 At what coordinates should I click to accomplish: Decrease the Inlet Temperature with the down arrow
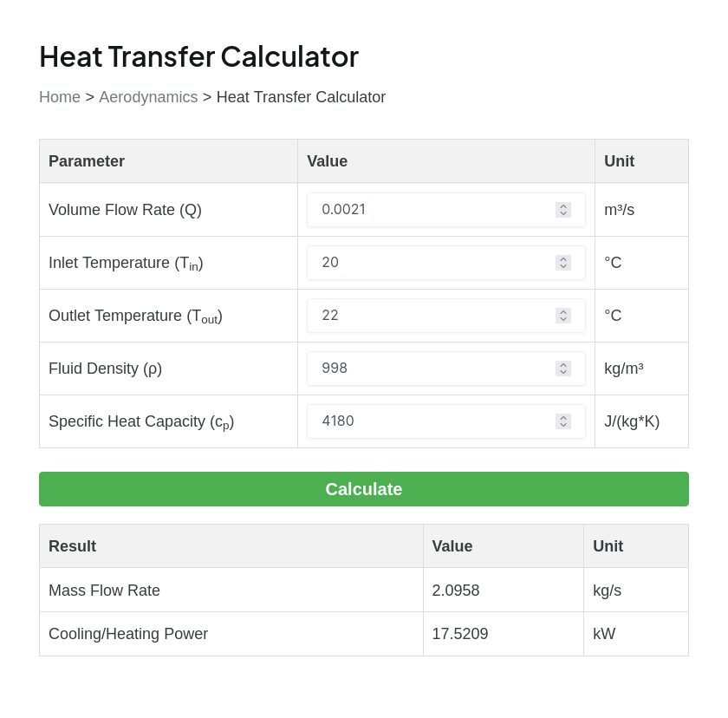coord(563,266)
